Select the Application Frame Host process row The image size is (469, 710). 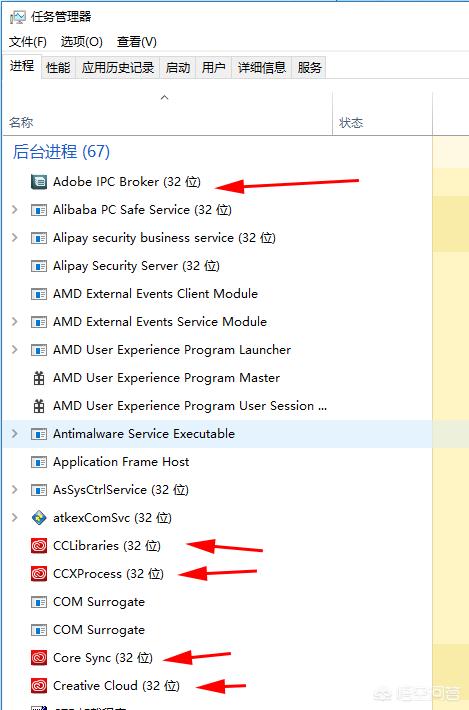coord(217,462)
